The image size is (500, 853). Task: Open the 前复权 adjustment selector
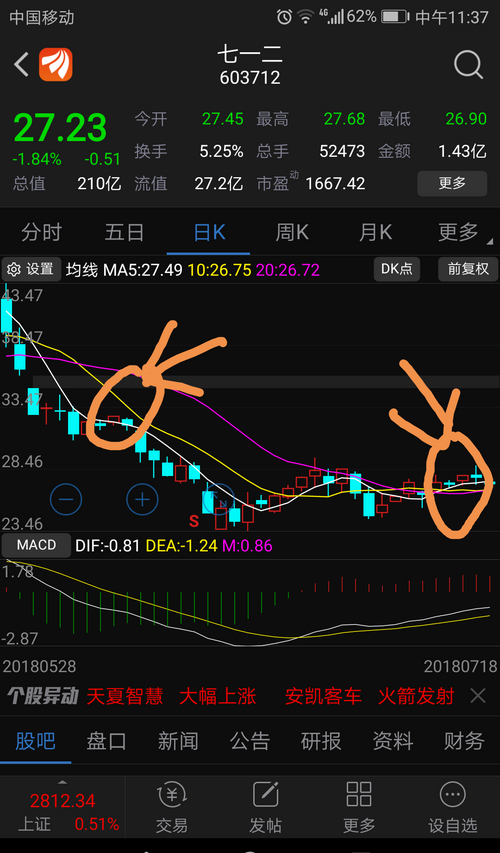coord(468,269)
